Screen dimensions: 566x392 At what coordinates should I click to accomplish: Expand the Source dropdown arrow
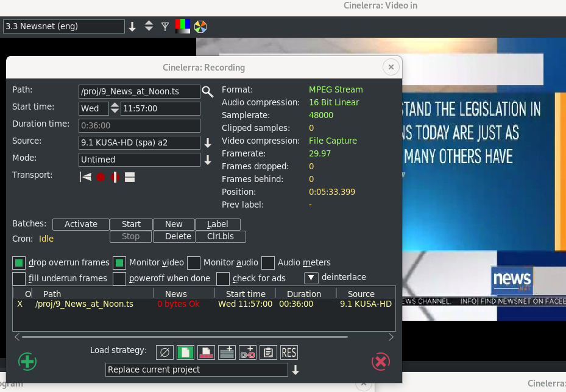pos(208,143)
